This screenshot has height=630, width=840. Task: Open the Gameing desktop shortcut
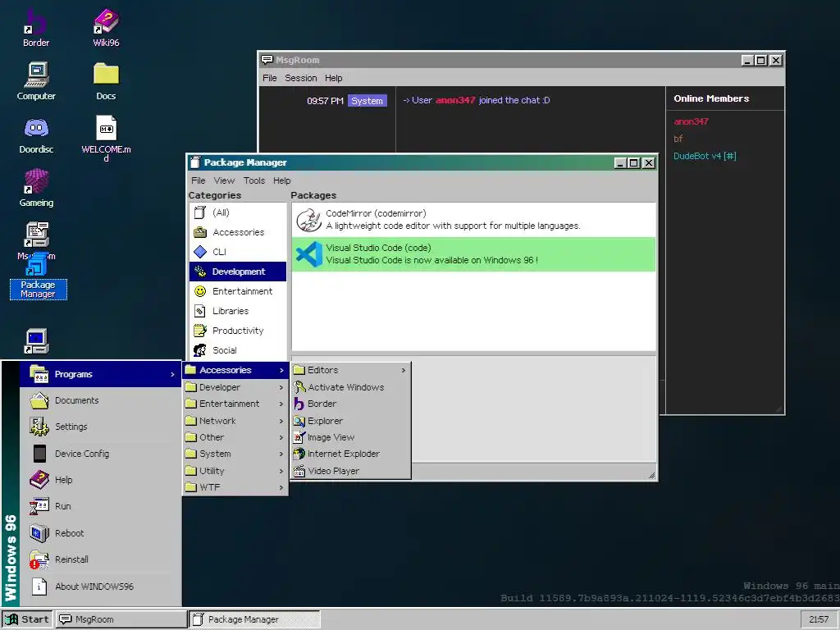tap(36, 188)
